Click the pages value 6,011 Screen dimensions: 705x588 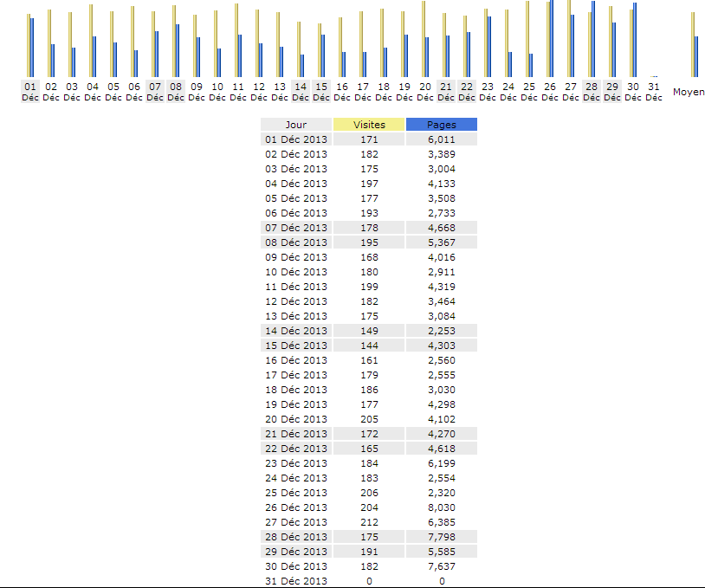[x=442, y=139]
